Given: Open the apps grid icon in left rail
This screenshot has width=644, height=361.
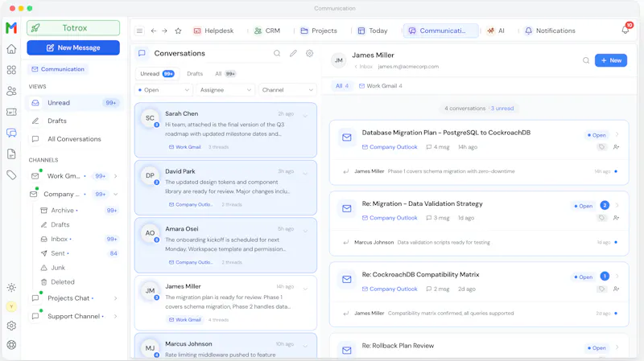Looking at the screenshot, I should coord(11,70).
